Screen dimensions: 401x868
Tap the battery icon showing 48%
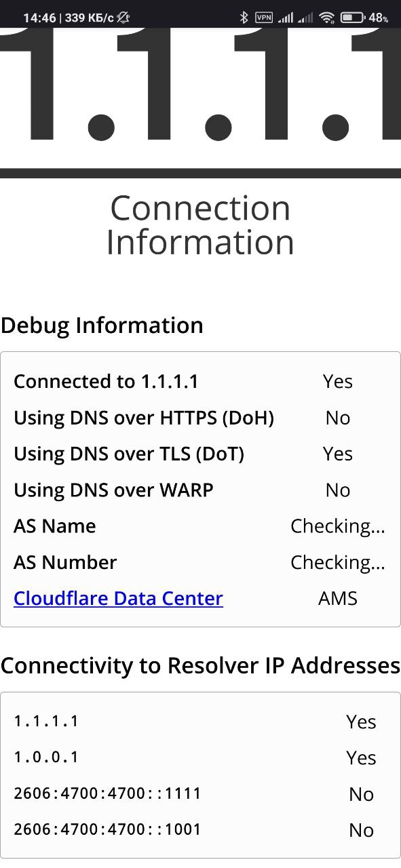pyautogui.click(x=353, y=18)
